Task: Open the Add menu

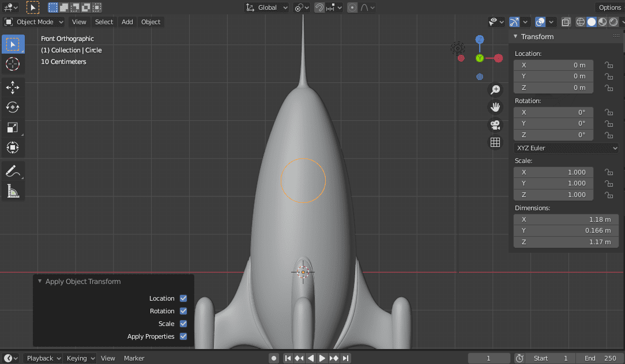Action: [x=127, y=21]
